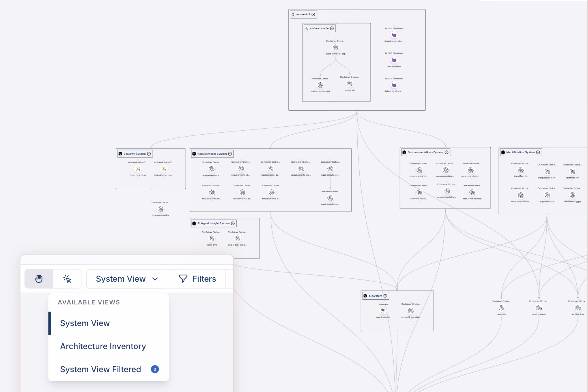Viewport: 588px width, 392px height.
Task: Collapse the AI System group
Action: pos(385,296)
